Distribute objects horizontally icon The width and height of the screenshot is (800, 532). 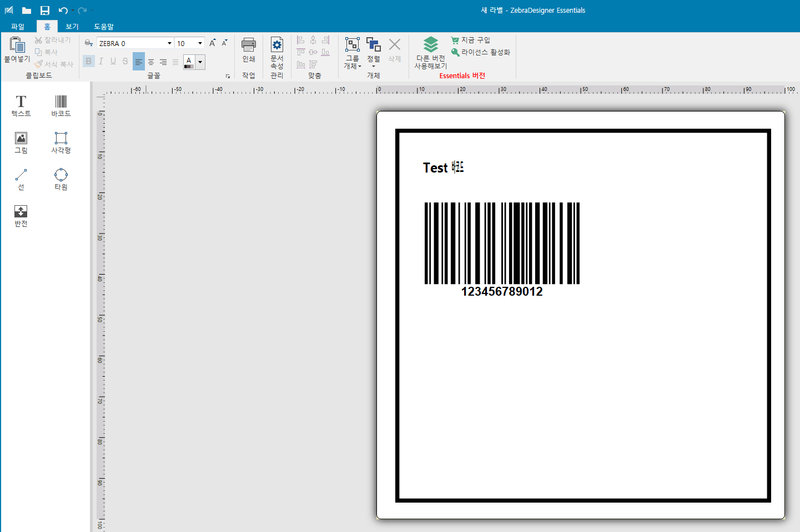click(x=301, y=64)
